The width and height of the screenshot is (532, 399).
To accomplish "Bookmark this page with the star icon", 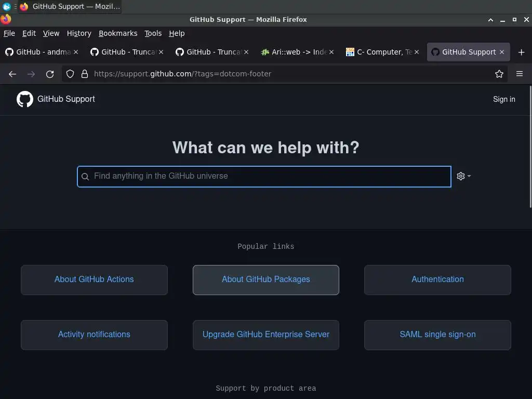I will point(499,74).
